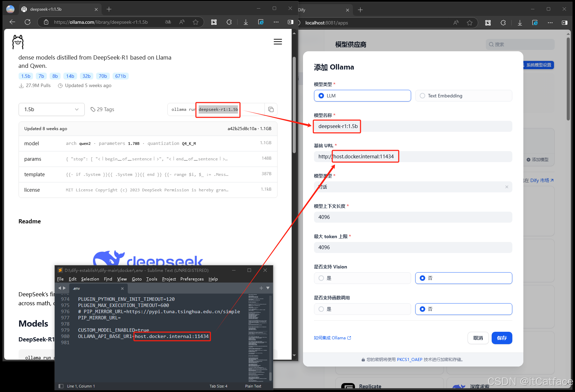Favorite localhost page with star in Dify window
This screenshot has width=575, height=392.
(470, 23)
